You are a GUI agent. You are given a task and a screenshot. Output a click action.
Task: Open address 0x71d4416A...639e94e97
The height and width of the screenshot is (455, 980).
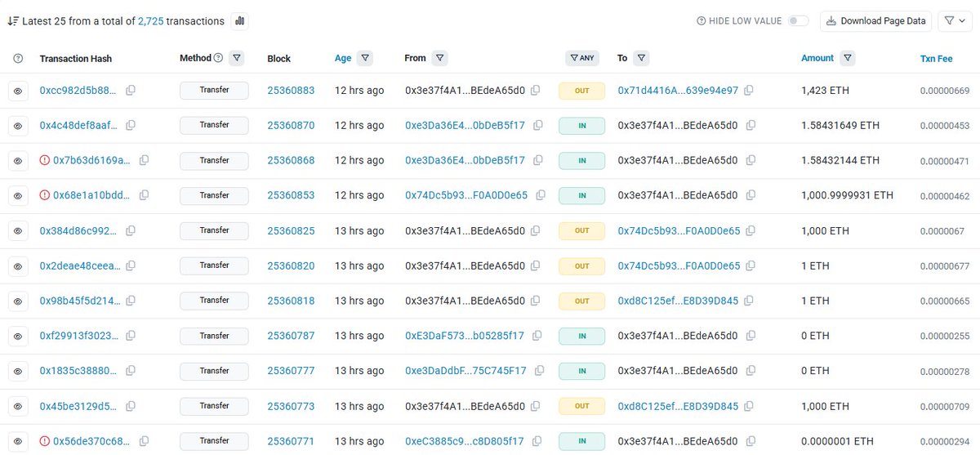pos(678,90)
